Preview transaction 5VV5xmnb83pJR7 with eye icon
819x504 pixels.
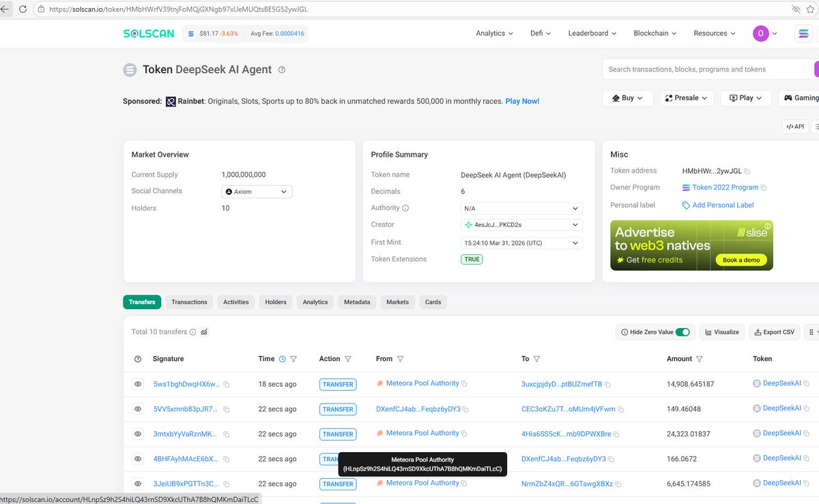point(138,409)
